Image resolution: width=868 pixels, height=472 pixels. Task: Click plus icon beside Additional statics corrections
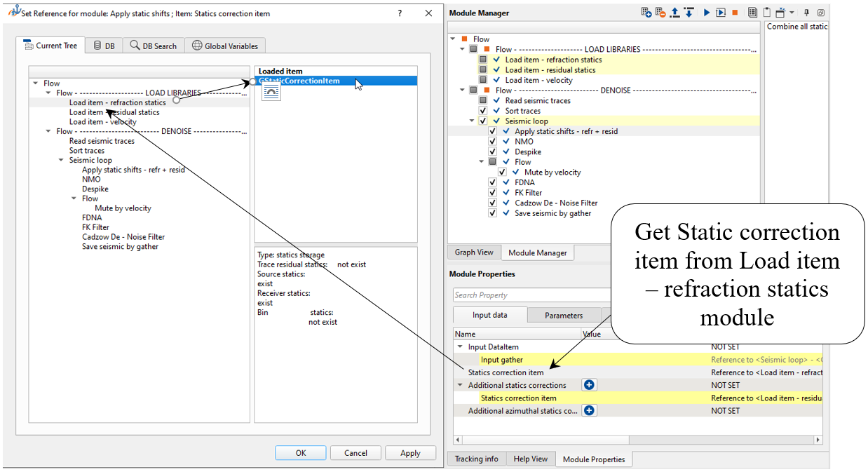coord(589,385)
